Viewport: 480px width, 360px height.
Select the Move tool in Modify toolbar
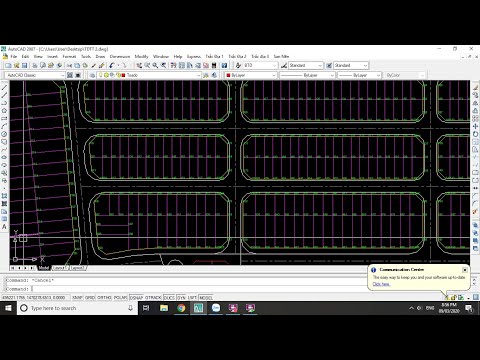[x=476, y=126]
